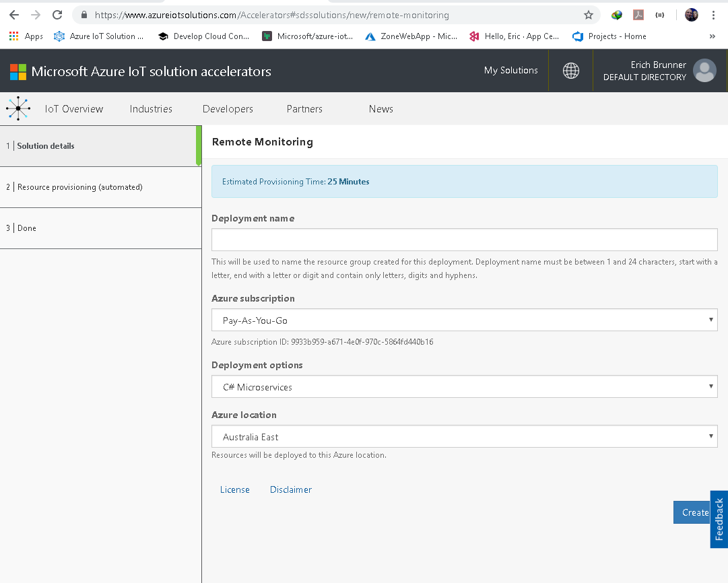The image size is (728, 583).
Task: Open the License link
Action: click(x=234, y=489)
